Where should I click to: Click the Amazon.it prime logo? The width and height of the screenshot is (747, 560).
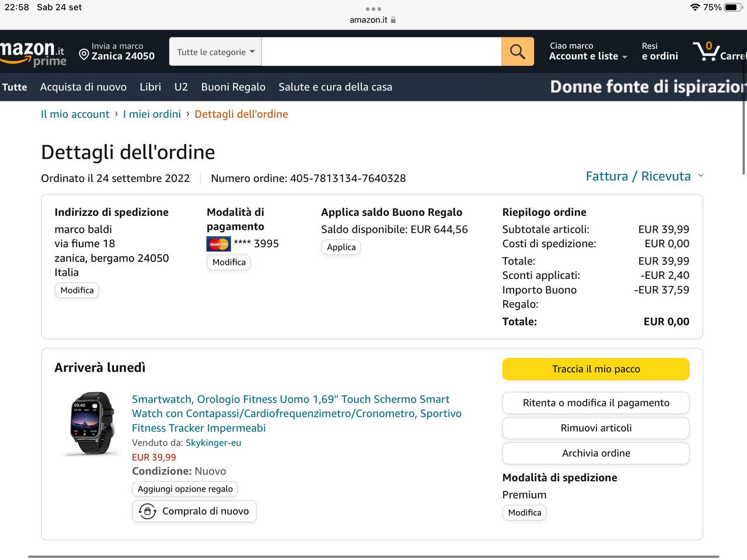point(32,53)
